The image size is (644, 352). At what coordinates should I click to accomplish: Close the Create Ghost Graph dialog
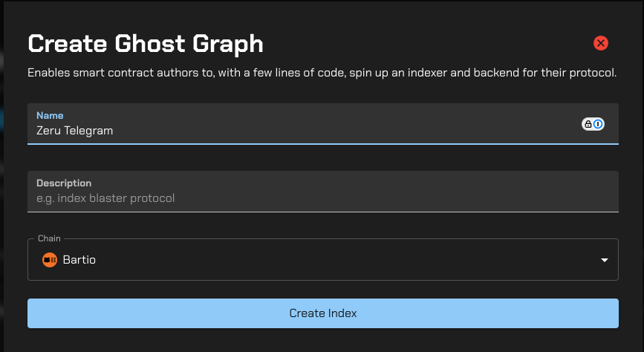point(601,43)
